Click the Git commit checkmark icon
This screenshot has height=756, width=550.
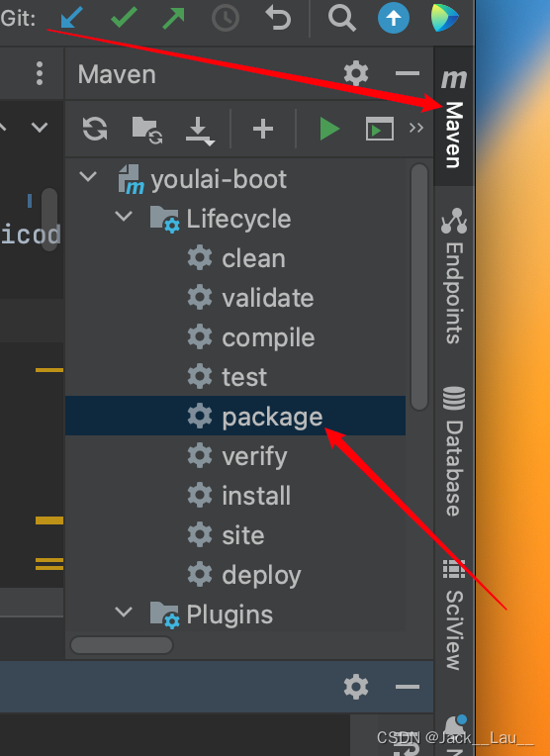coord(124,18)
